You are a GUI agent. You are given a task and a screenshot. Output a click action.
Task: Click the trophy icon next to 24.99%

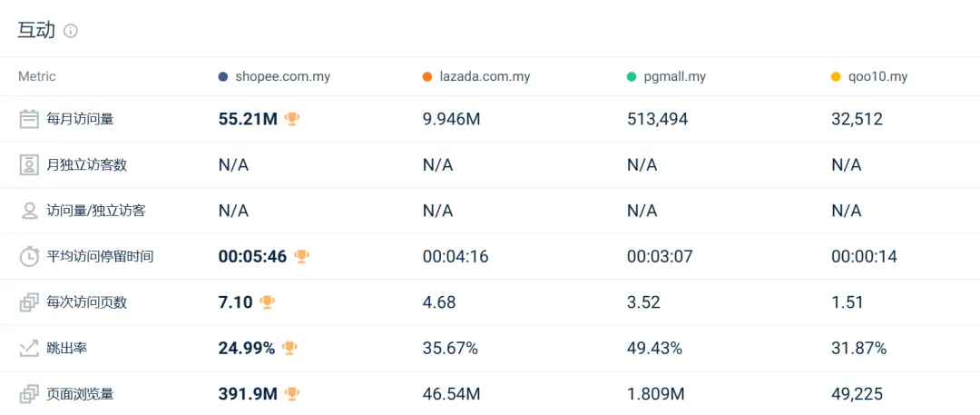pos(289,349)
